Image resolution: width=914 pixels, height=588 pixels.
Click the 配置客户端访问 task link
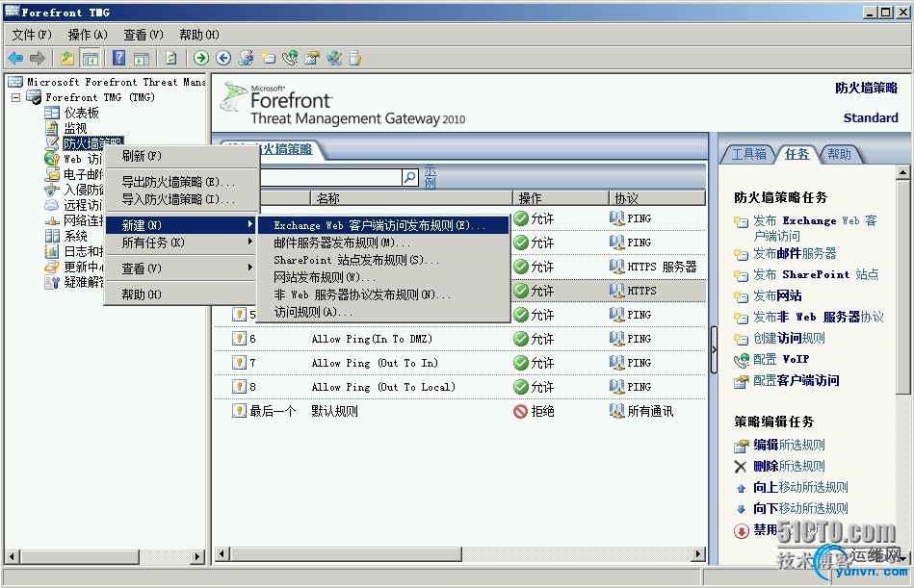[x=796, y=381]
